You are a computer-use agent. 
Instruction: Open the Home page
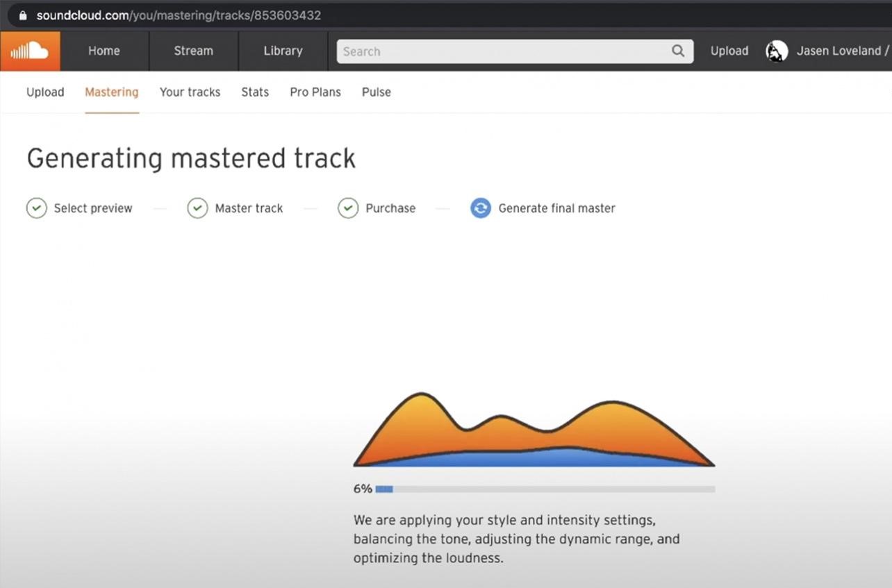coord(104,51)
